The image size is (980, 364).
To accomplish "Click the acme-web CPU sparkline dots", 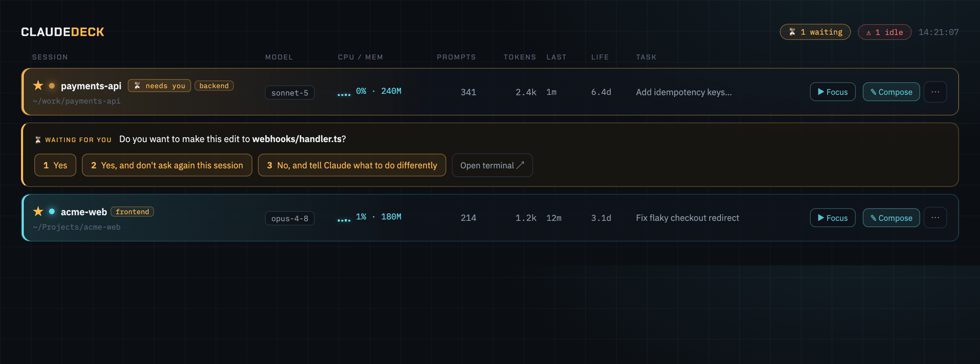I will click(x=344, y=220).
